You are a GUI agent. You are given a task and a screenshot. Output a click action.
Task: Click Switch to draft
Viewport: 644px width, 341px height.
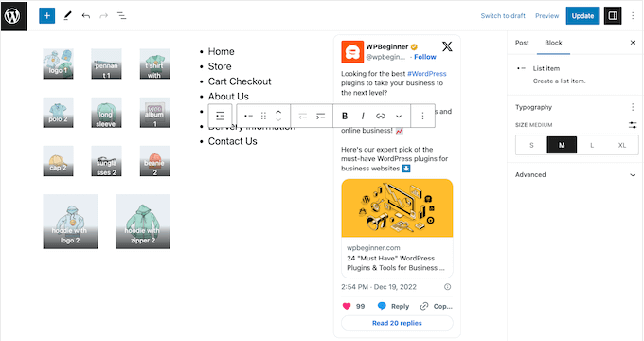[x=503, y=16]
